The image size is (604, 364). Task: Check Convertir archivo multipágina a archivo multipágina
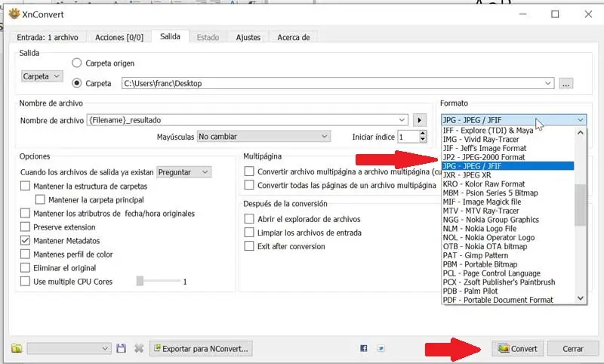(249, 171)
